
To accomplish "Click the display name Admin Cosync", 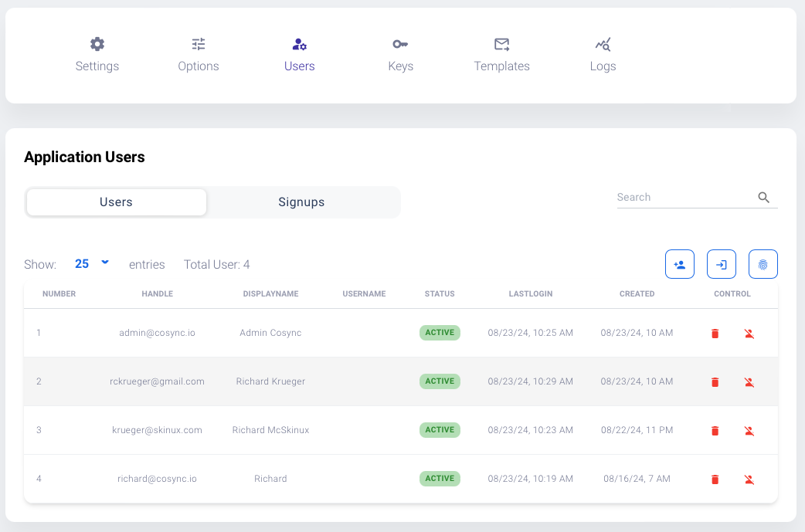I will click(x=270, y=333).
